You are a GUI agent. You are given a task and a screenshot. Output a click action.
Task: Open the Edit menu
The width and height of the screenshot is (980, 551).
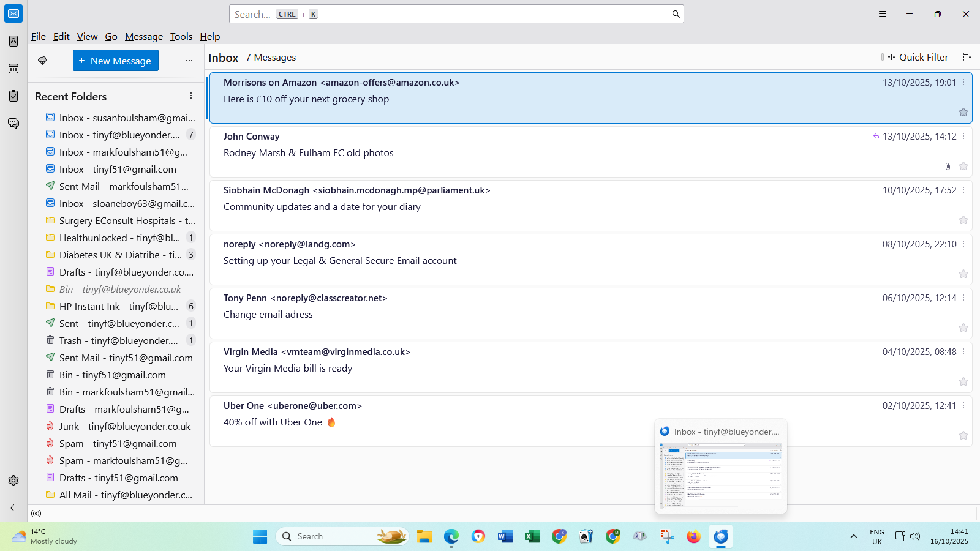tap(61, 37)
